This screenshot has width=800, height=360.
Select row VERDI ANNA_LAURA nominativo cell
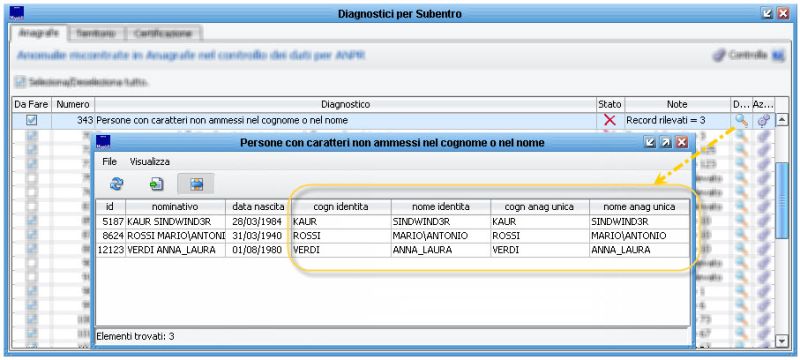pos(176,250)
